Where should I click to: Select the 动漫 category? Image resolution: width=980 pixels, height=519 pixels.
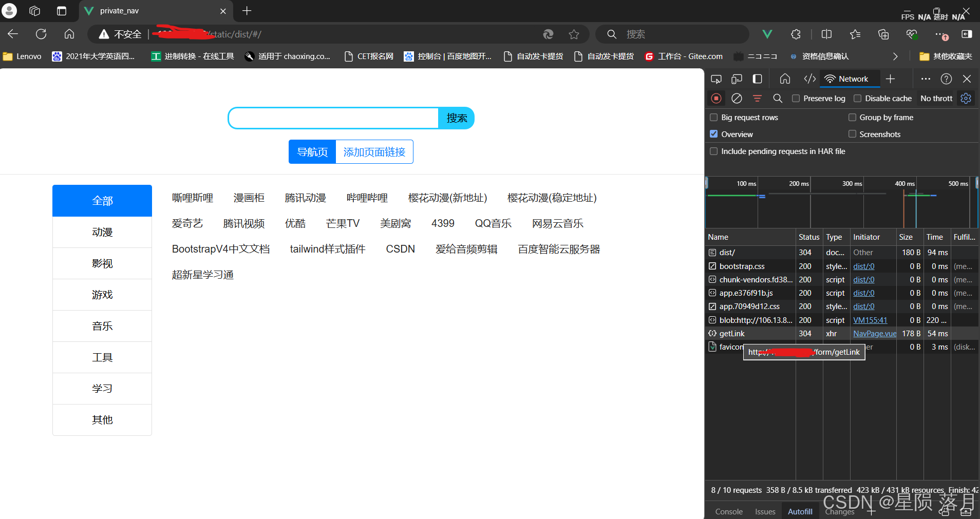tap(102, 232)
